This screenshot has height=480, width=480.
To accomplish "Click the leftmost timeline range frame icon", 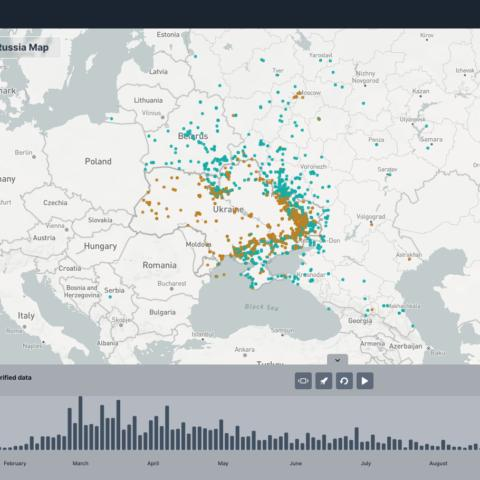I will (303, 381).
